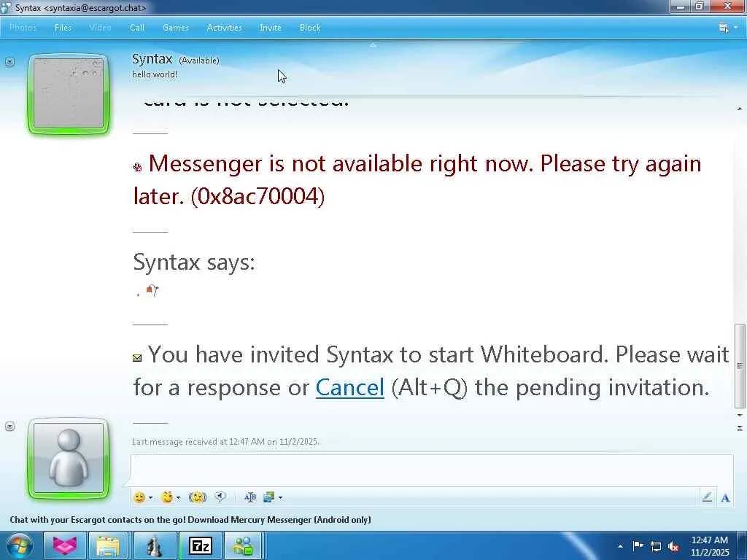Open the Call menu
This screenshot has height=560, width=747.
pyautogui.click(x=136, y=28)
